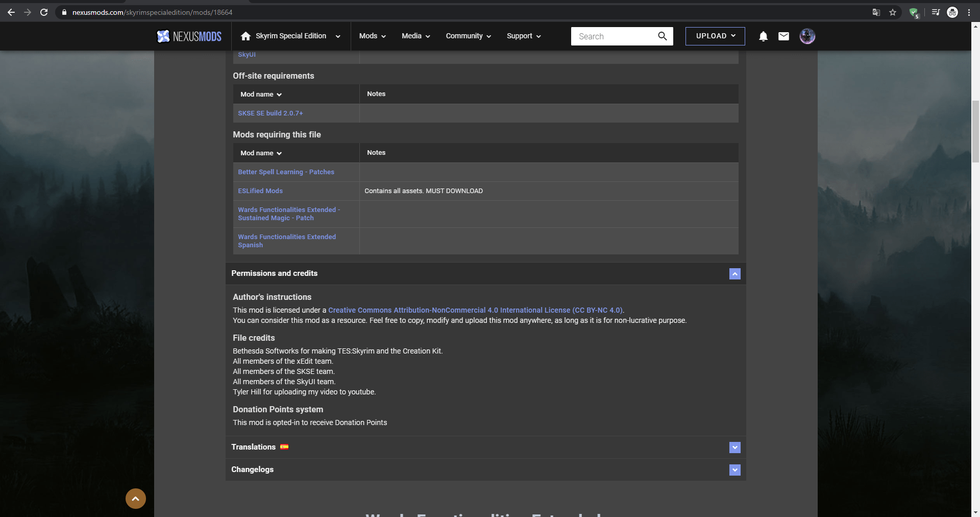
Task: Click the 'Donation Points system' heading
Action: 278,410
